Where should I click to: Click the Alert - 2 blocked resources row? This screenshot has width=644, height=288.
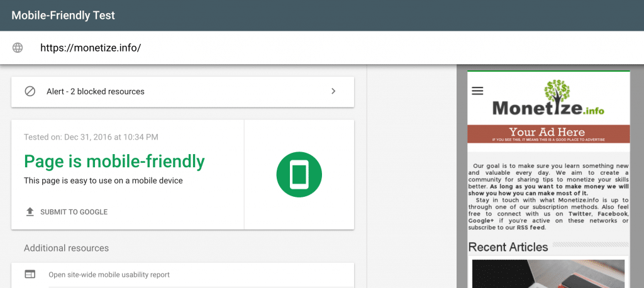[x=183, y=92]
